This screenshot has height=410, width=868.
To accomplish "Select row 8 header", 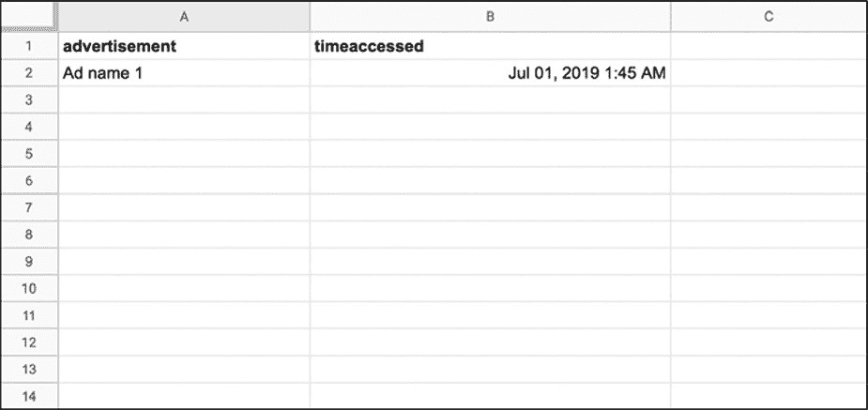I will (28, 234).
